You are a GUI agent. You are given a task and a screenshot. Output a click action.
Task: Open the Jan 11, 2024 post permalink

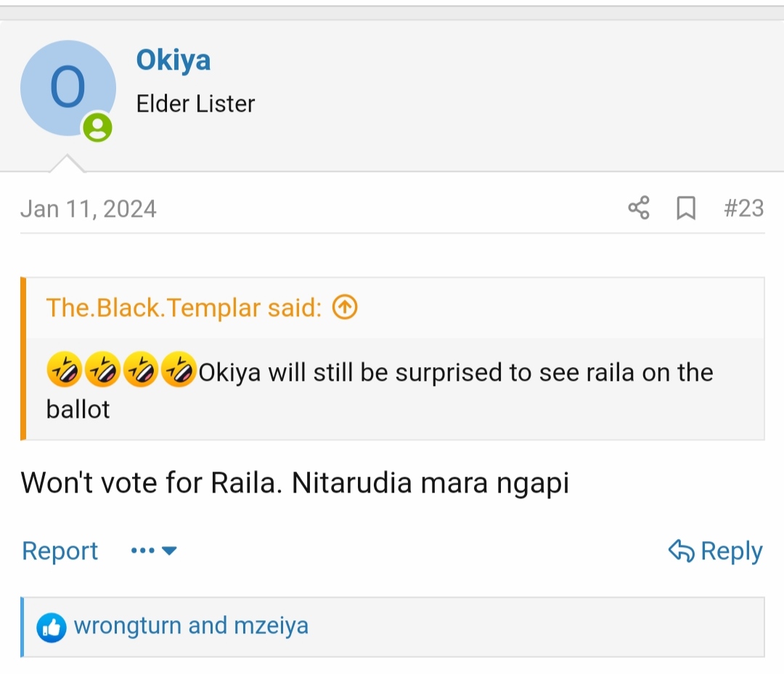89,209
